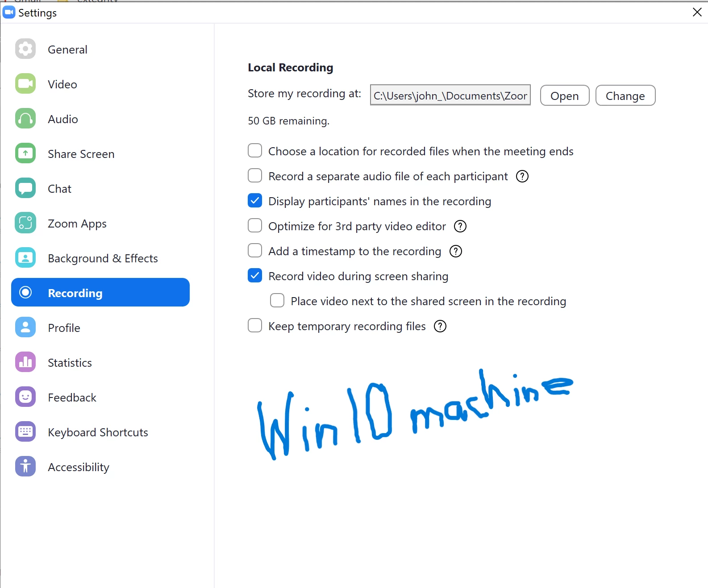Viewport: 708px width, 588px height.
Task: Close the Settings window
Action: tap(697, 12)
